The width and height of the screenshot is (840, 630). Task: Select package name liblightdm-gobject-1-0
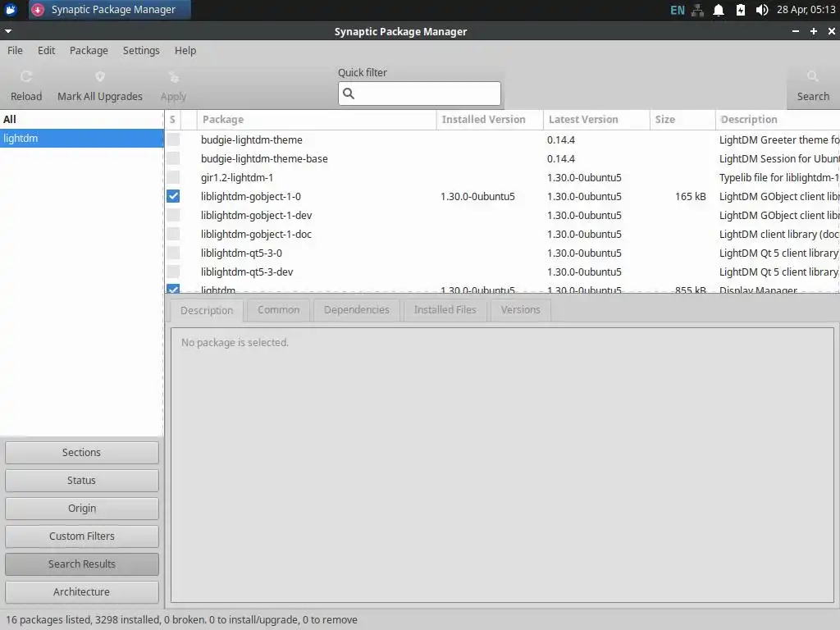click(251, 196)
